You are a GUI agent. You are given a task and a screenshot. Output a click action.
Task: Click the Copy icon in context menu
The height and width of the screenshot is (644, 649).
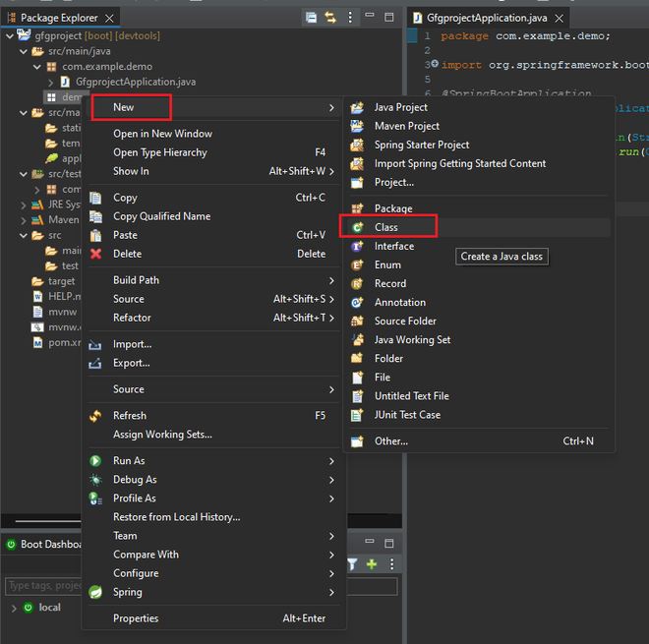click(95, 198)
